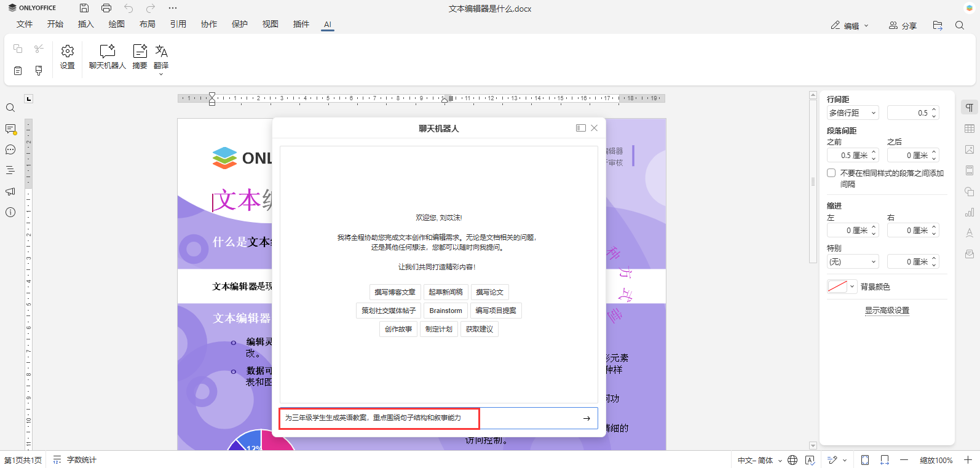The image size is (980, 468).
Task: Click the Print icon in title bar
Action: (x=106, y=8)
